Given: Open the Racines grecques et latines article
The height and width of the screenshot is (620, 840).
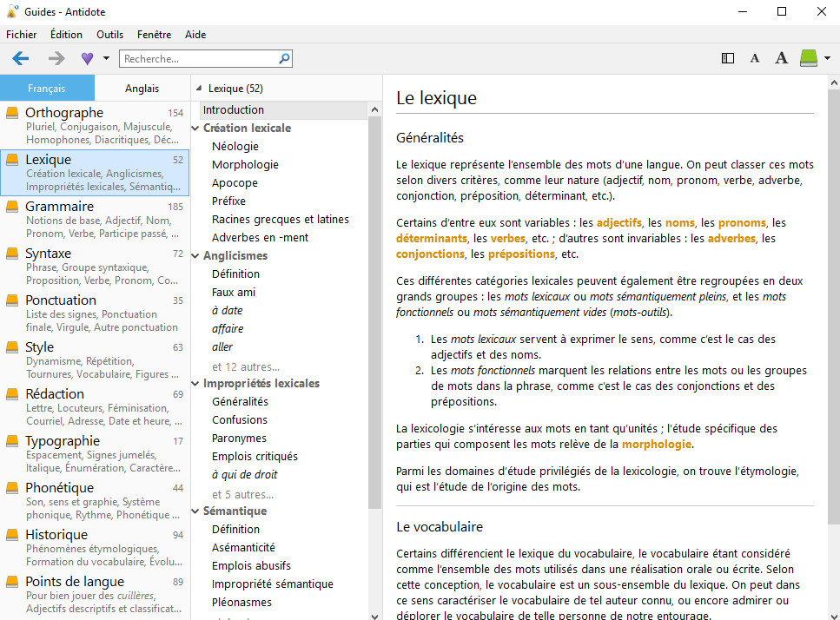Looking at the screenshot, I should tap(281, 219).
